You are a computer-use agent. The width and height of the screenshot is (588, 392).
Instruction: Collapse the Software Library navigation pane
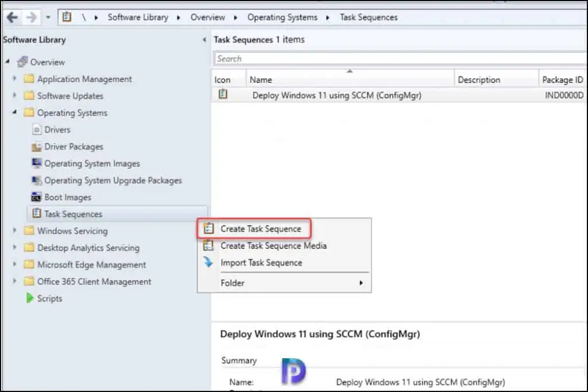pyautogui.click(x=204, y=40)
